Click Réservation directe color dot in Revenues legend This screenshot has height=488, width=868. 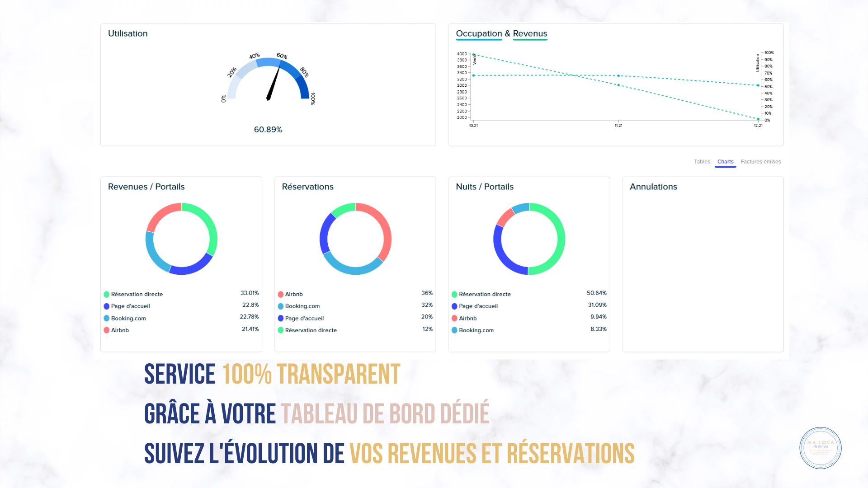click(x=107, y=294)
